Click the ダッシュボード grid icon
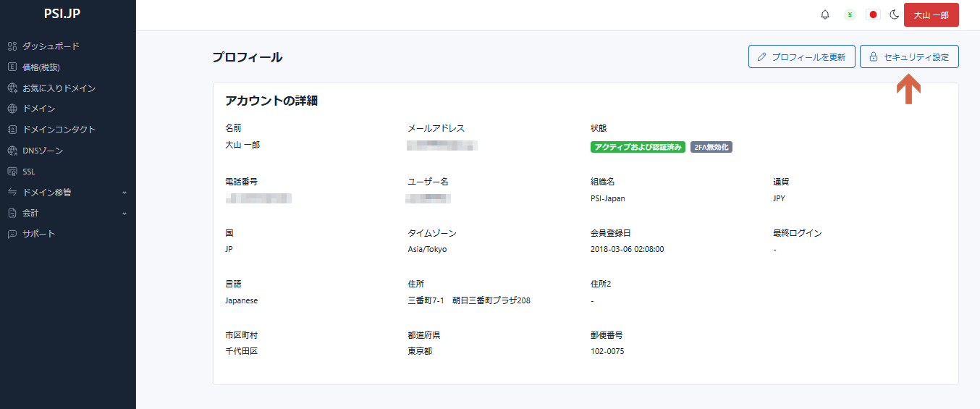The image size is (980, 409). click(x=12, y=46)
